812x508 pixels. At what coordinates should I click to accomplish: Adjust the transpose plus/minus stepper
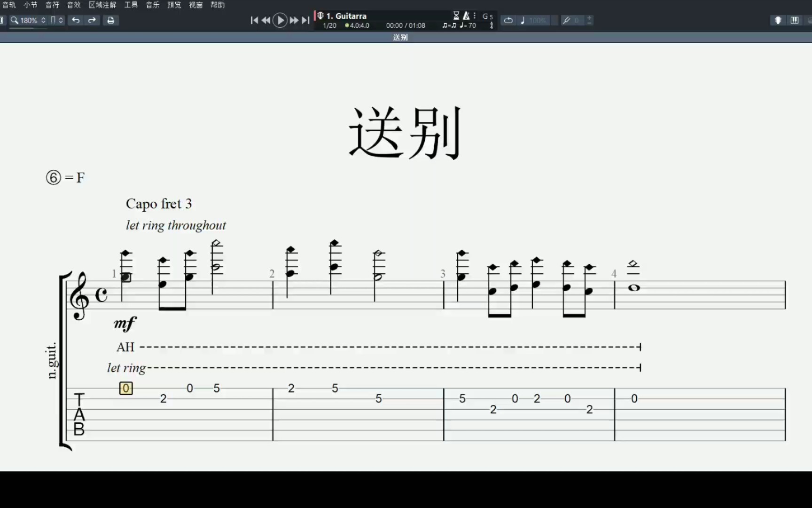coord(589,20)
